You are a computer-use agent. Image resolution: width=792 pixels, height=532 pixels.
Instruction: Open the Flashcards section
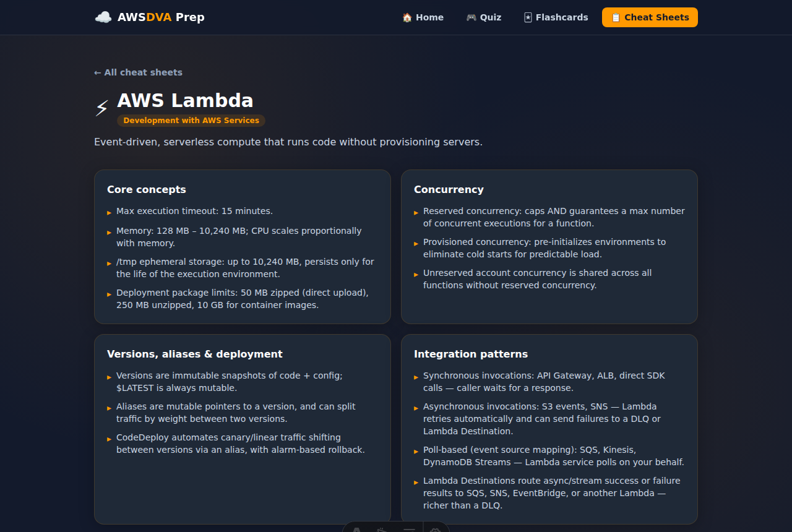pos(556,17)
